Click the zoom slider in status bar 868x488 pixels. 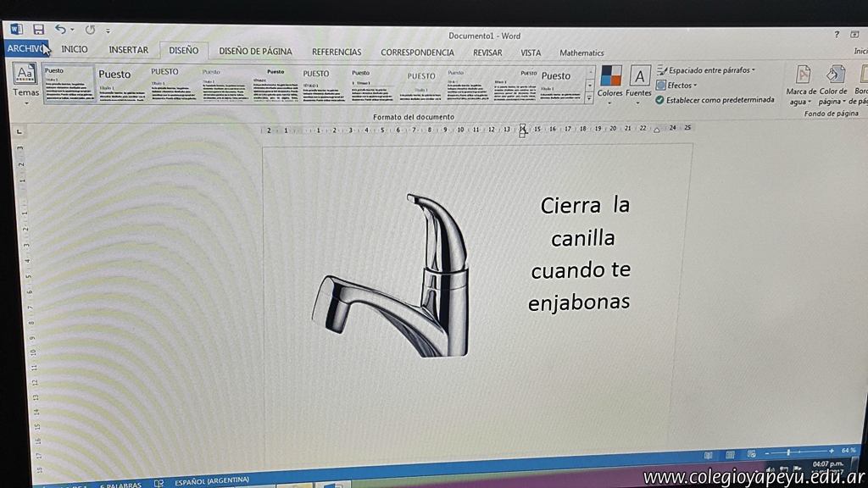789,452
